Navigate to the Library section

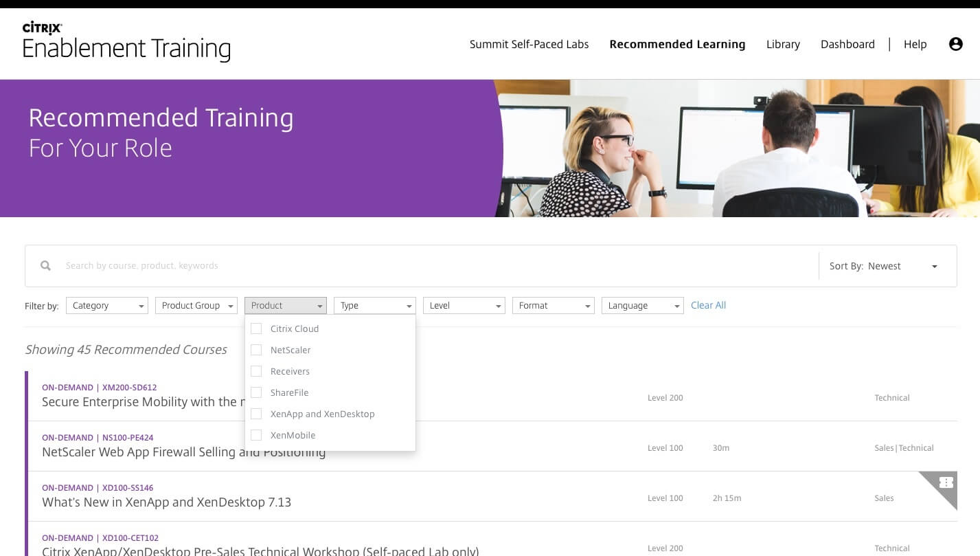[x=783, y=44]
